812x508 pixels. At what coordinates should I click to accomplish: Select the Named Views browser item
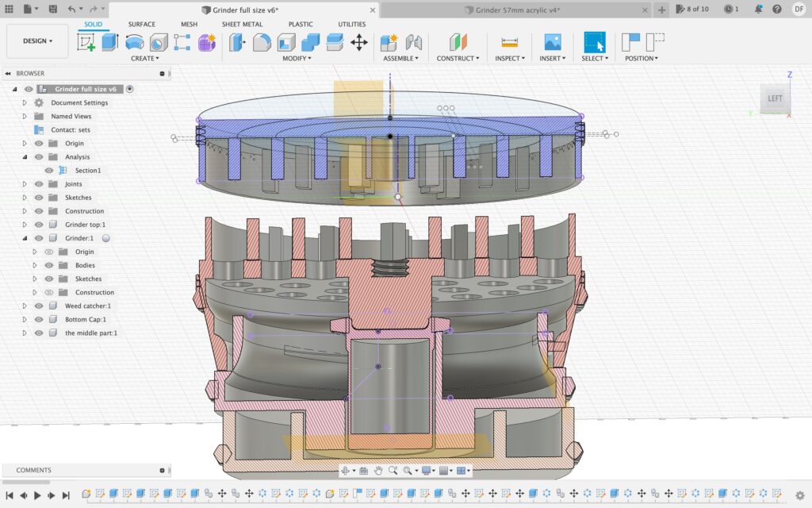[71, 116]
